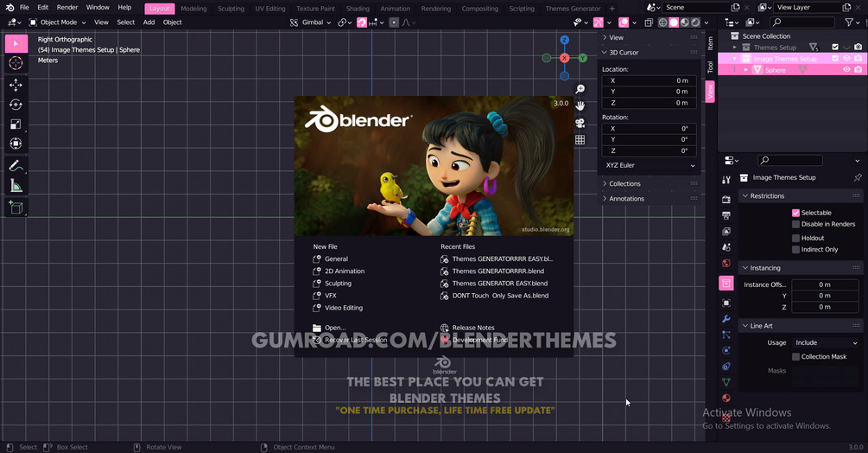Pin the Image Themes Setup properties
Screen dimensions: 868x453
[858, 178]
